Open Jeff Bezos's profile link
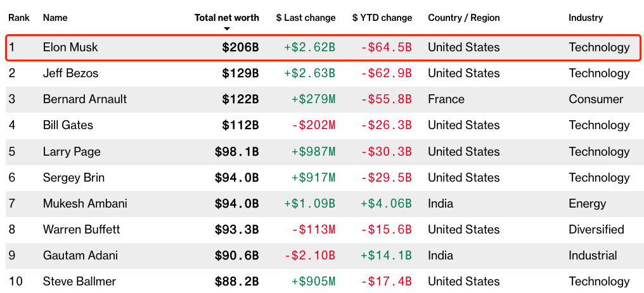 click(70, 73)
